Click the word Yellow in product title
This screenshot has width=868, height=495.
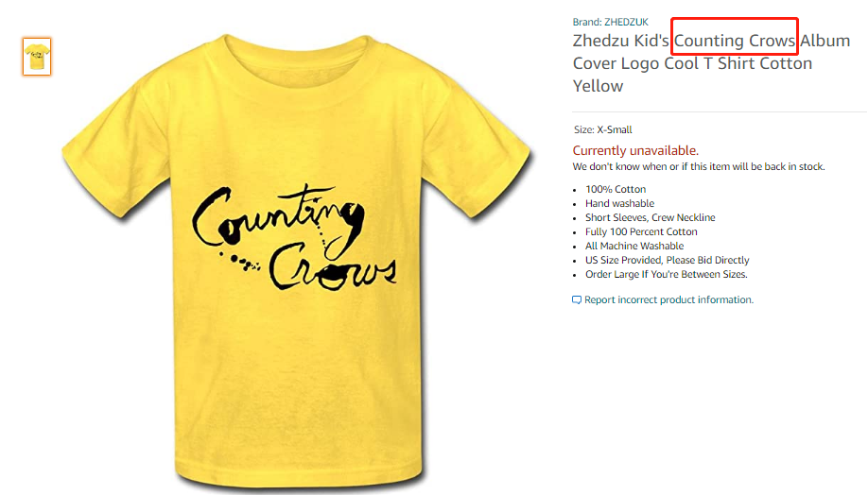598,86
